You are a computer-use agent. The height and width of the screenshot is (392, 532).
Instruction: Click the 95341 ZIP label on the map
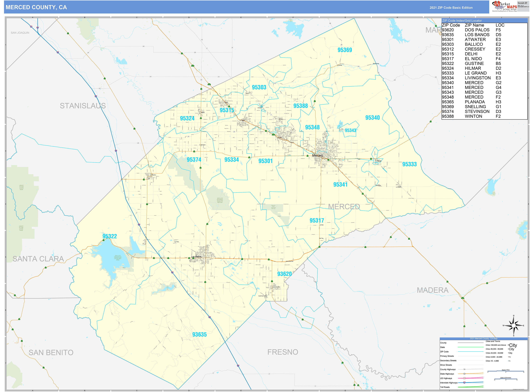340,185
